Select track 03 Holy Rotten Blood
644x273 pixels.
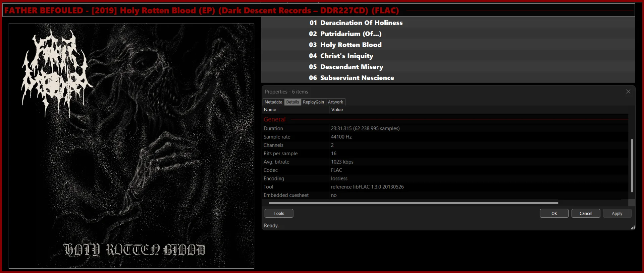(x=448, y=45)
